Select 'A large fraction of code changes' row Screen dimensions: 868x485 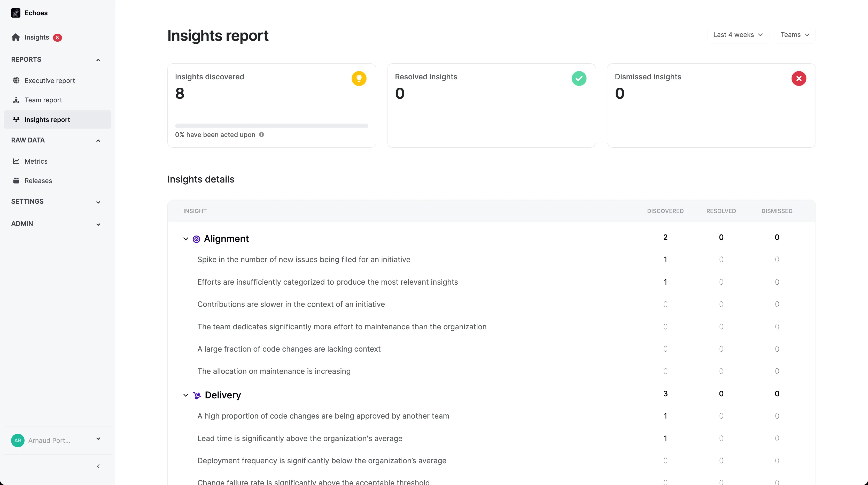click(x=491, y=349)
